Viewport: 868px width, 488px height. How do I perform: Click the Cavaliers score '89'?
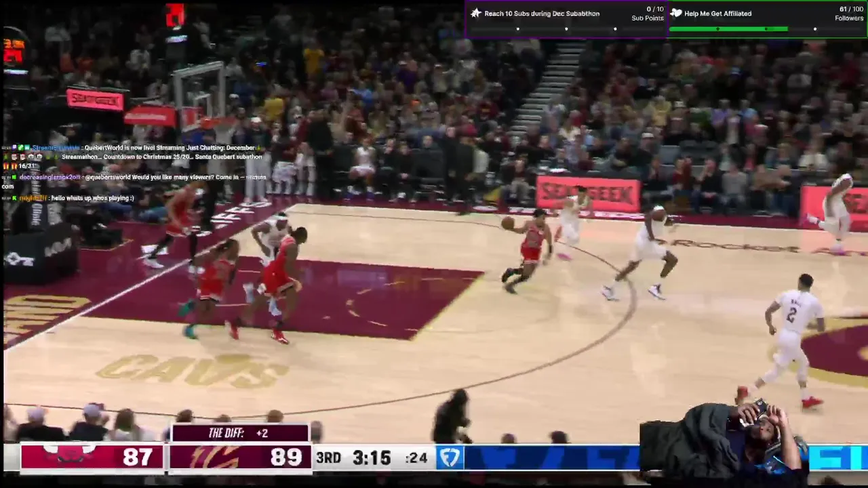[x=285, y=457]
